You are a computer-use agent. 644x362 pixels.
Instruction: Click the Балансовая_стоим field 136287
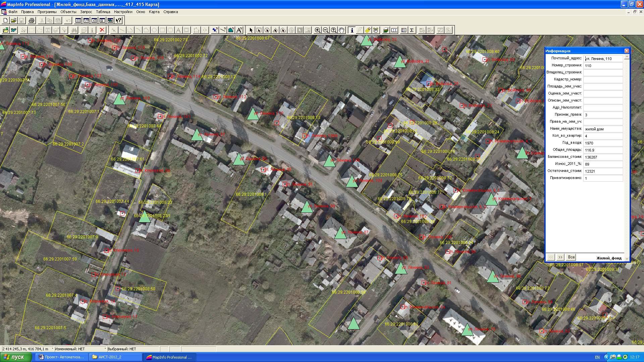click(603, 157)
